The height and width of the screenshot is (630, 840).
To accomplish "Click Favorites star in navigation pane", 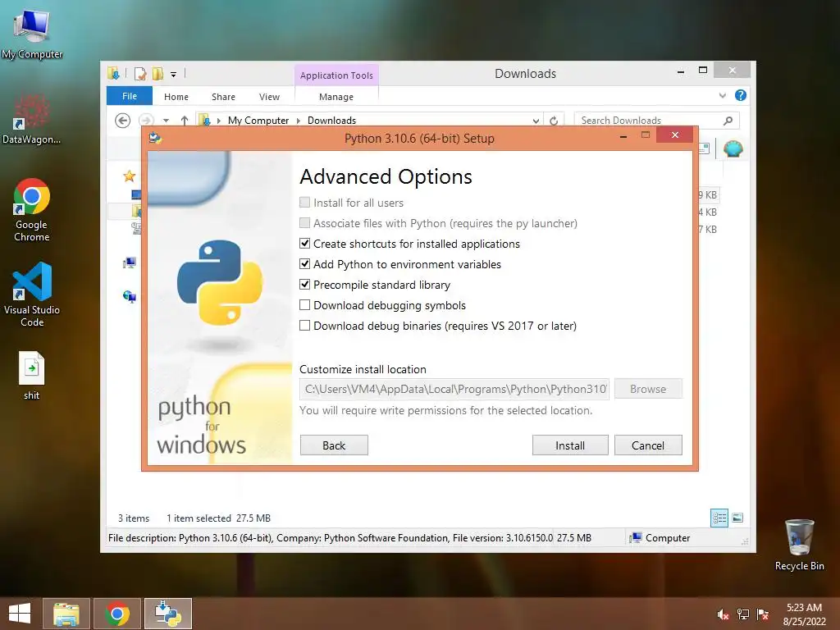I will point(129,176).
